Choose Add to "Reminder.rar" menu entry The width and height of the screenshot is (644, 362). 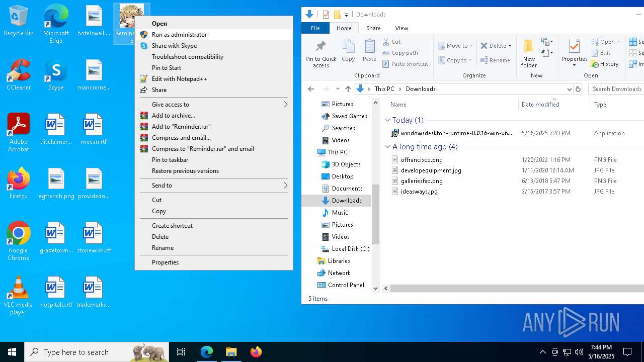pos(214,127)
